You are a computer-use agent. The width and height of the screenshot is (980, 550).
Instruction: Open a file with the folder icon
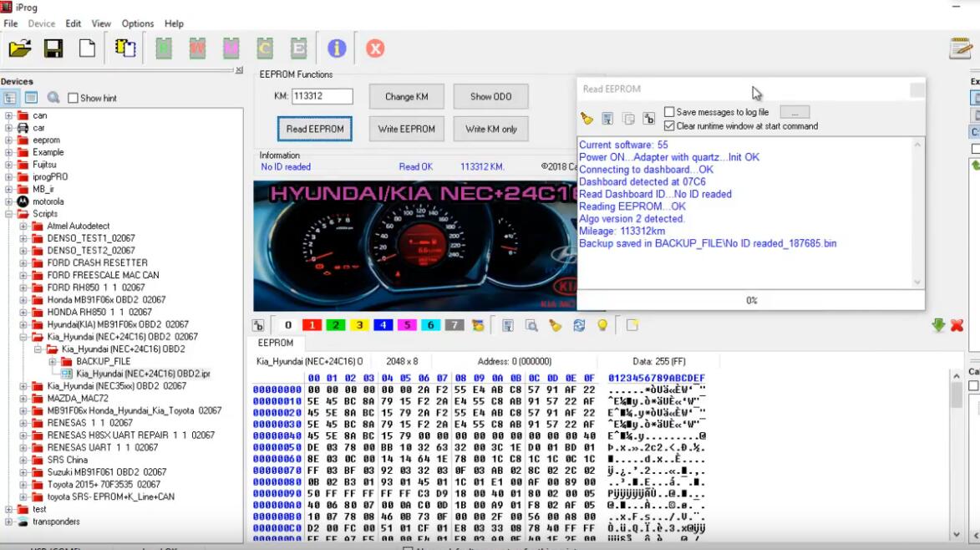(x=20, y=48)
